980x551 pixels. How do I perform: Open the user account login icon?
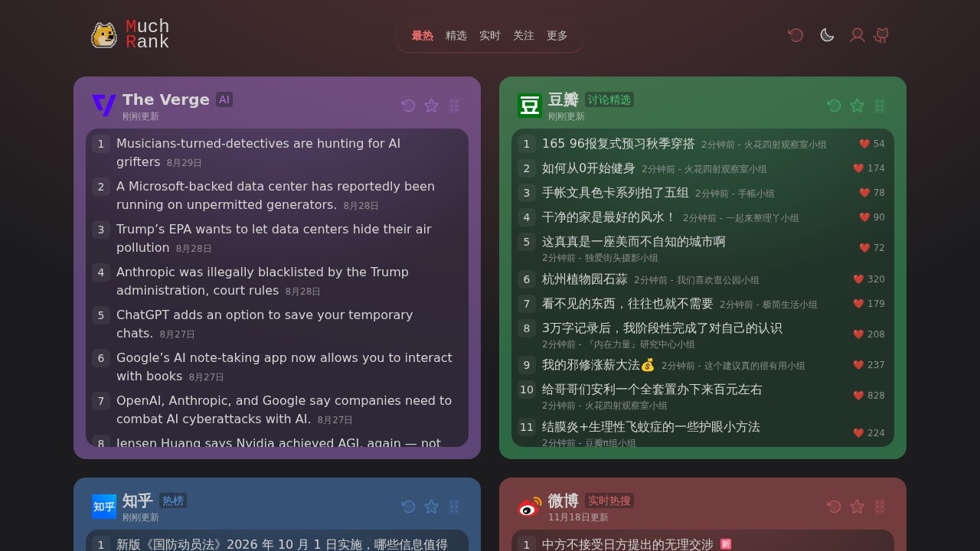pyautogui.click(x=857, y=35)
